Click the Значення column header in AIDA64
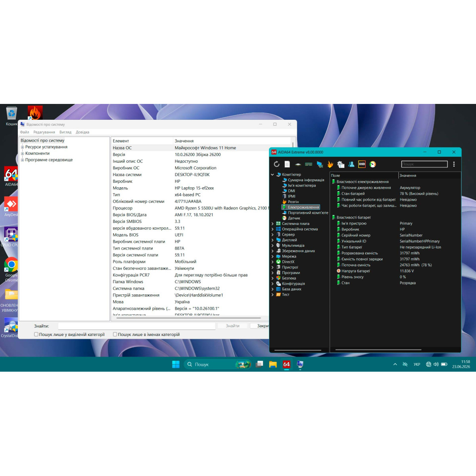The height and width of the screenshot is (476, 476). pyautogui.click(x=430, y=175)
